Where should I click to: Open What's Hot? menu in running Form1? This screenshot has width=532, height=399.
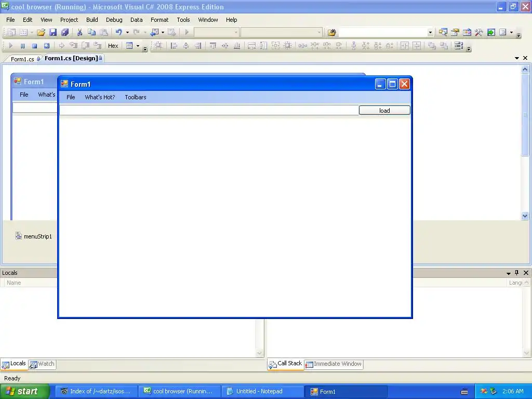click(100, 97)
